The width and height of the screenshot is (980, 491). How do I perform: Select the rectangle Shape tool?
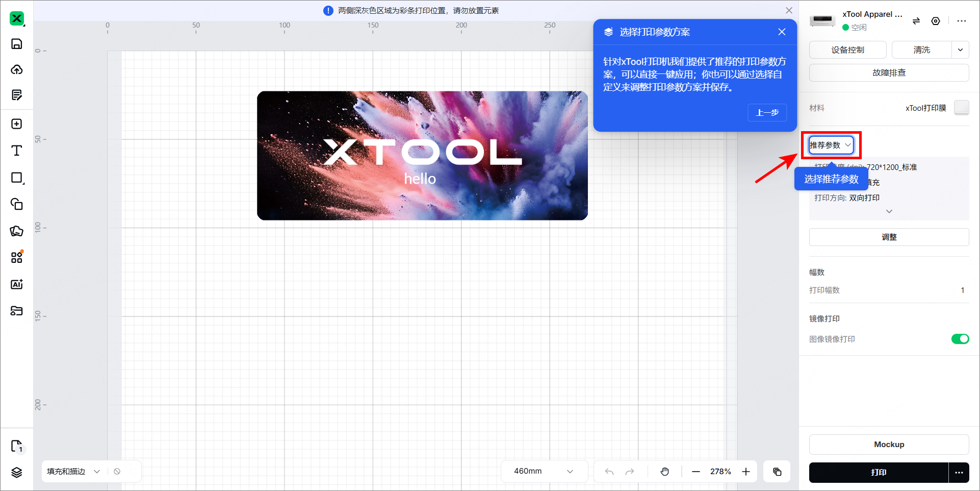17,178
